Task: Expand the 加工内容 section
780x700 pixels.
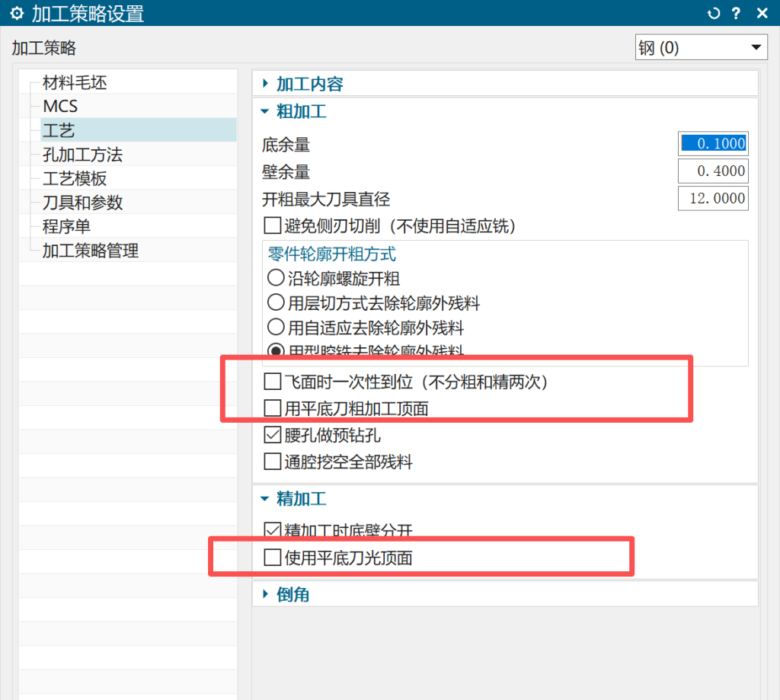Action: pos(266,84)
